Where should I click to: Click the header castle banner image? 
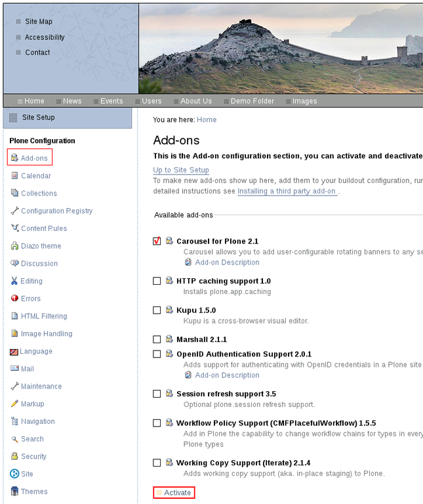(x=281, y=49)
